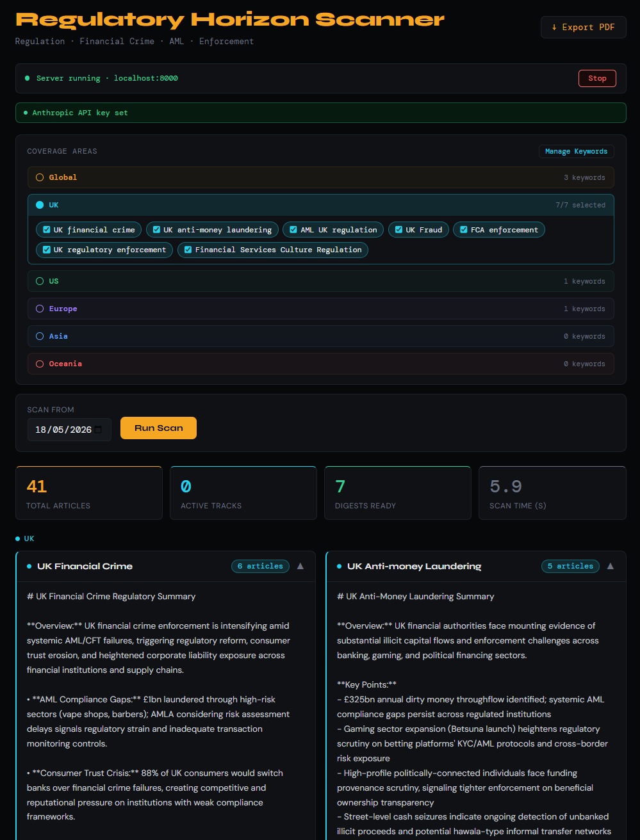The image size is (640, 840).
Task: Click the '7/7 selected' text
Action: pyautogui.click(x=580, y=205)
